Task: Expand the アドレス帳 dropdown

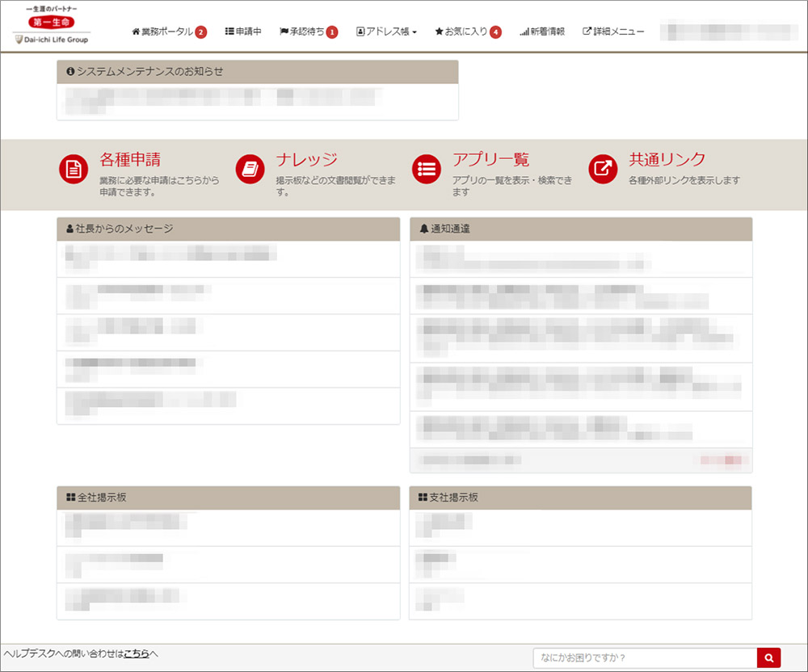Action: pos(386,32)
